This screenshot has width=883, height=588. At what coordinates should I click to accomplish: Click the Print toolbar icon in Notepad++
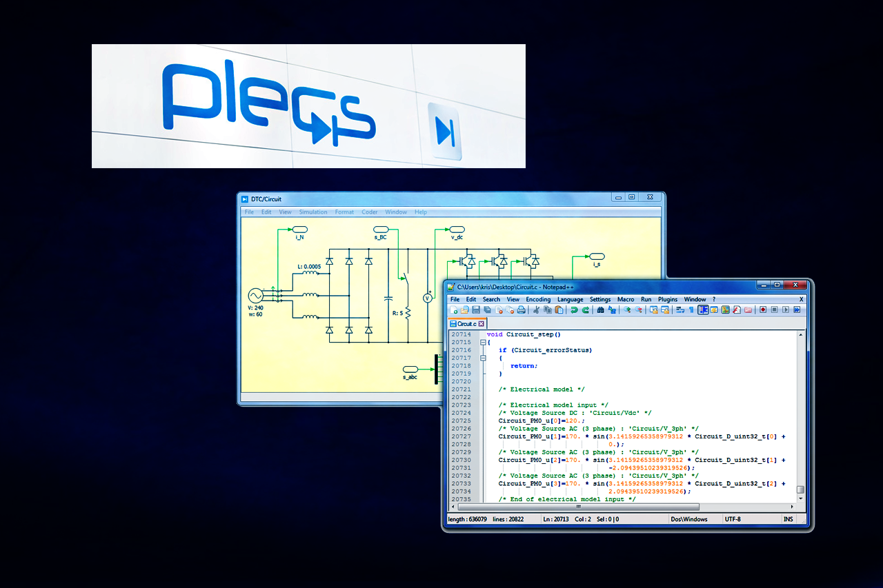522,310
